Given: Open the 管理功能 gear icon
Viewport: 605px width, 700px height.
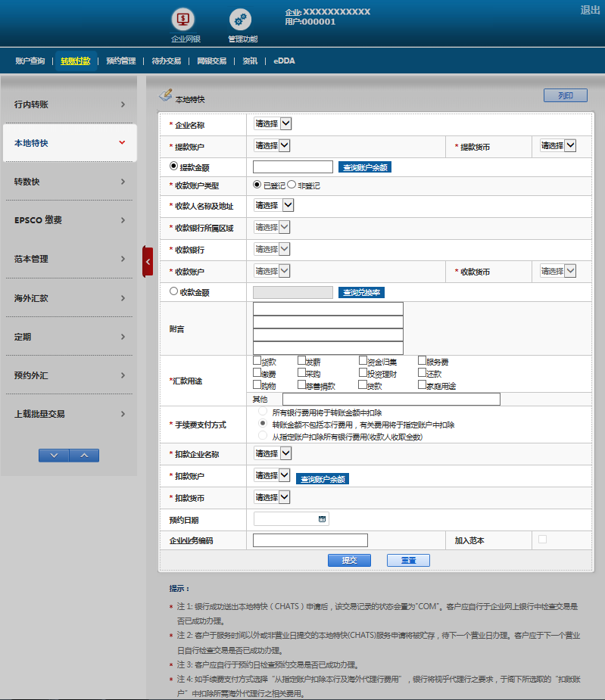Looking at the screenshot, I should click(x=241, y=20).
